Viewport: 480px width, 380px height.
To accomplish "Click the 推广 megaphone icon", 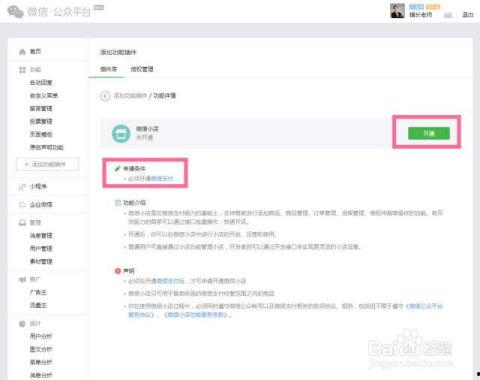I will pyautogui.click(x=22, y=279).
